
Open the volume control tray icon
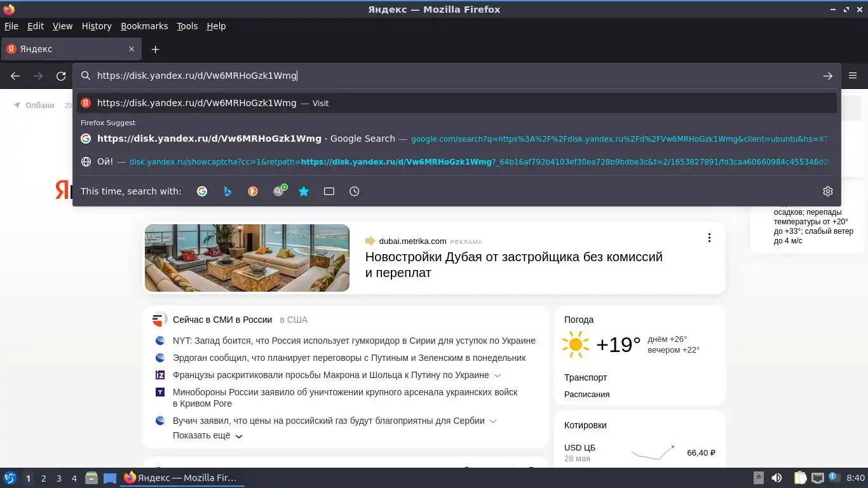click(776, 478)
